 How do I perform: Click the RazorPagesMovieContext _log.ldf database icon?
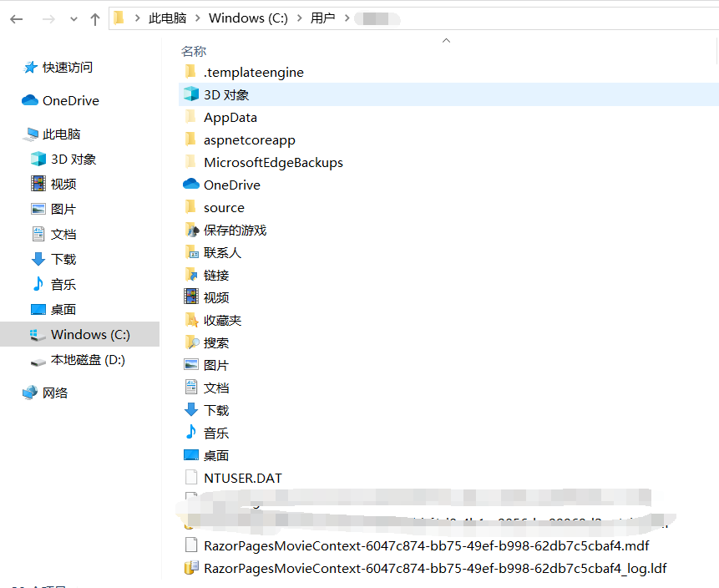pyautogui.click(x=191, y=568)
